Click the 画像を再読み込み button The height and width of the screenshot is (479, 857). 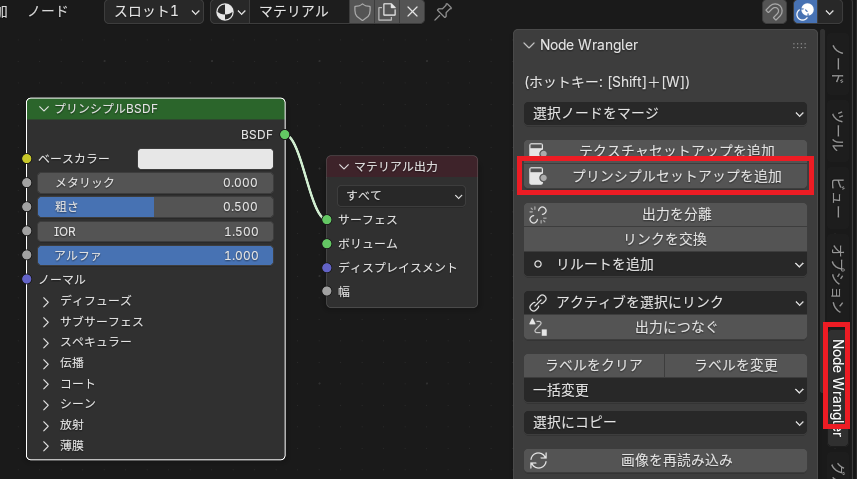pos(665,461)
